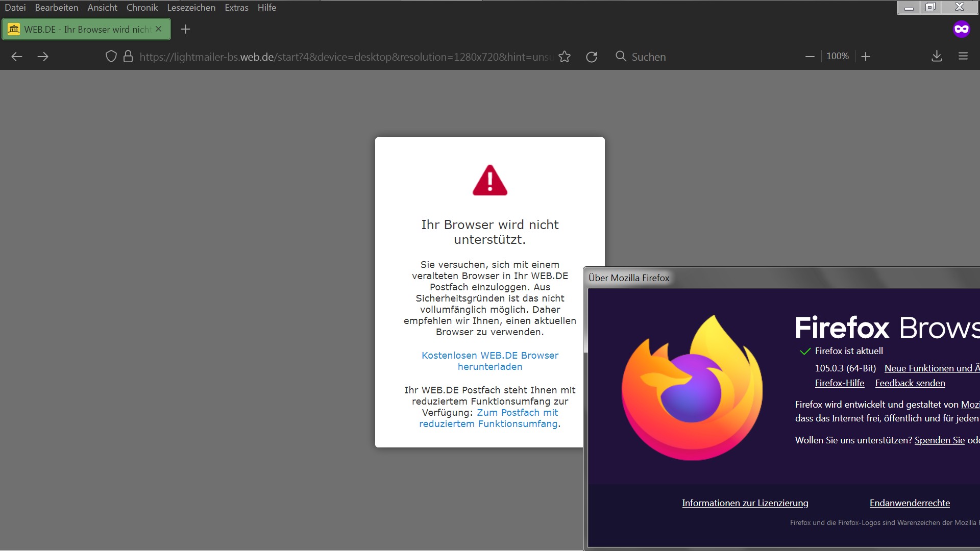Open the tracking protection shield icon

pyautogui.click(x=111, y=57)
